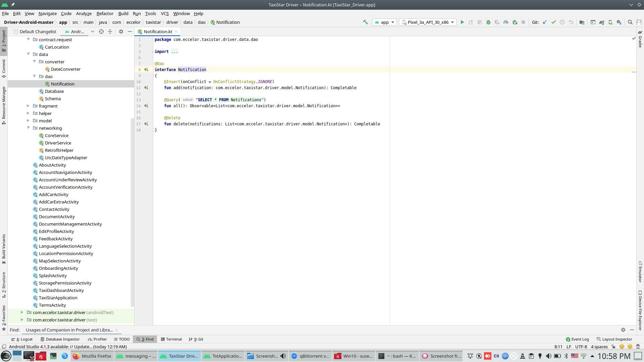Start debugging with the bug icon

488,22
